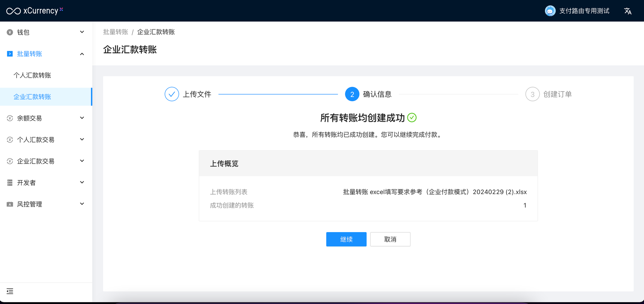This screenshot has width=644, height=304.
Task: Click the 成功创建的转账 count value 1
Action: pyautogui.click(x=525, y=205)
